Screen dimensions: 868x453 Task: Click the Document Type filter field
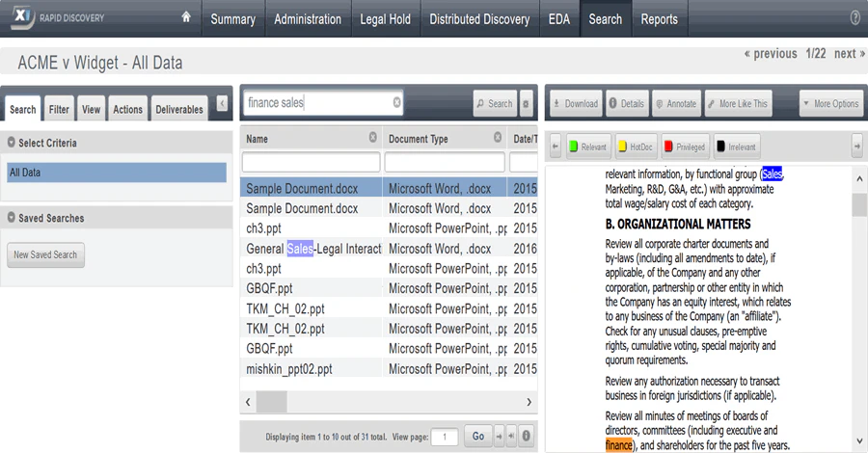coord(445,162)
